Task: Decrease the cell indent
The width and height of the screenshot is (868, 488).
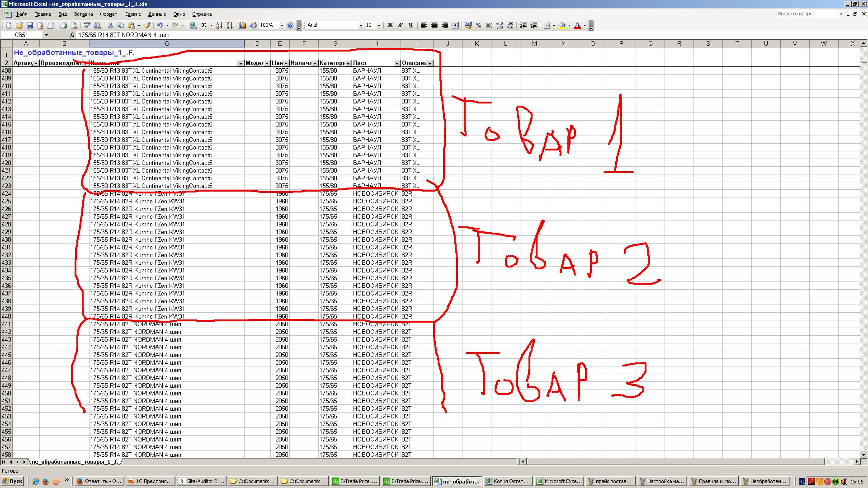Action: click(x=523, y=25)
